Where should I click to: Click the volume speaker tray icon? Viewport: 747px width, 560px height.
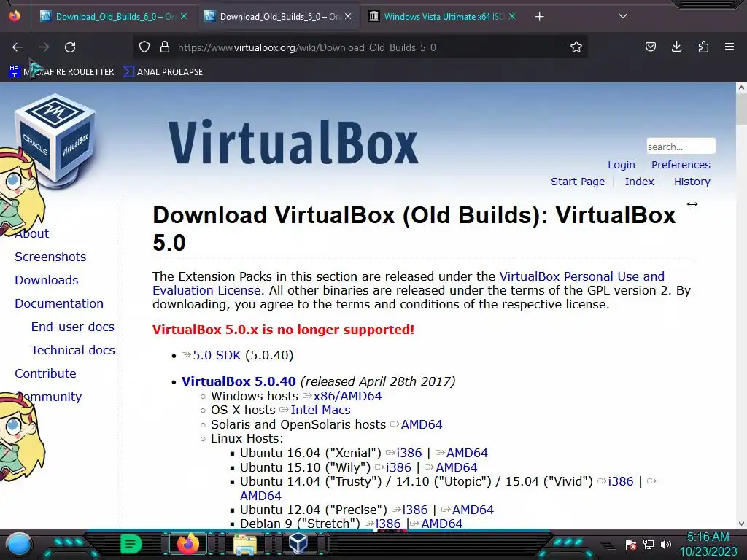[665, 544]
